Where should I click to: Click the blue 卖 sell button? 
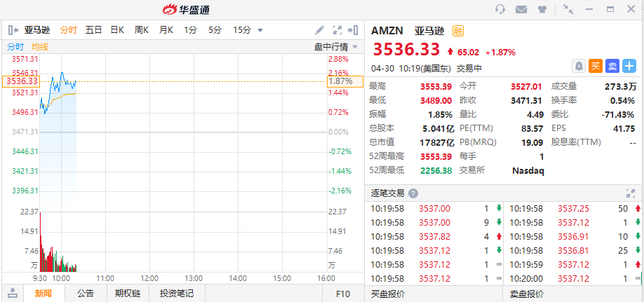tap(612, 66)
